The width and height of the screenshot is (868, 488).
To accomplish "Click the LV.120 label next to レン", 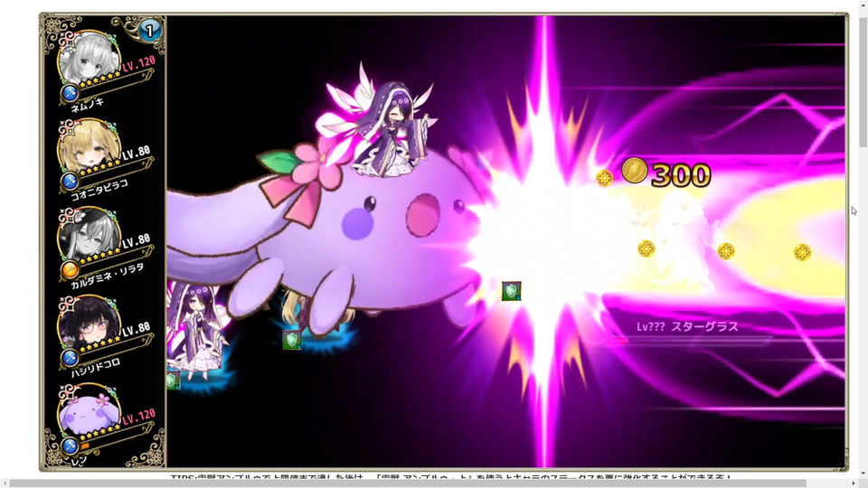I will click(138, 418).
